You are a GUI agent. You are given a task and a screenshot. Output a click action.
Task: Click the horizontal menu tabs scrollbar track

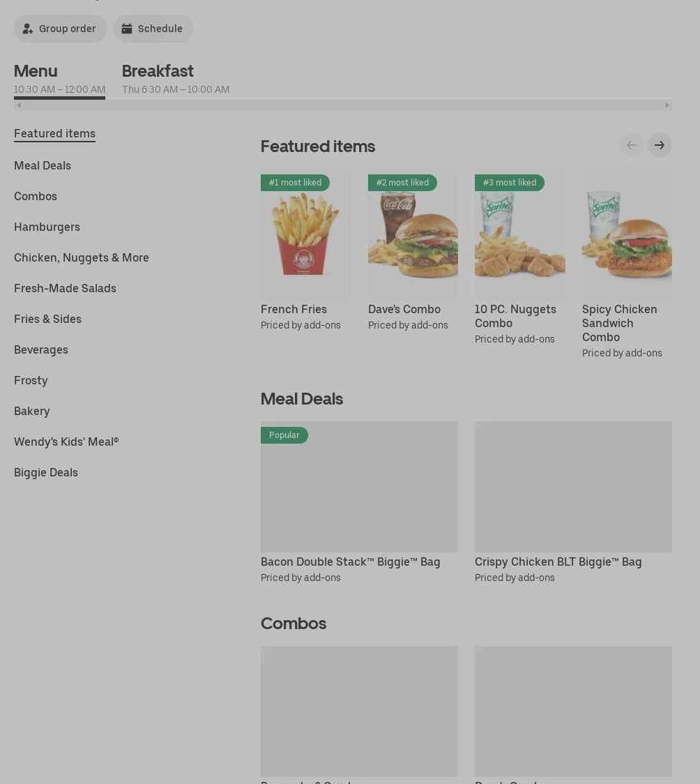(x=343, y=105)
